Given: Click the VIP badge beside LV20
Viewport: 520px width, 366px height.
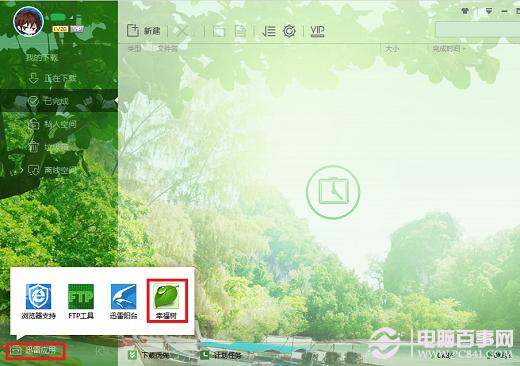Looking at the screenshot, I should click(77, 29).
